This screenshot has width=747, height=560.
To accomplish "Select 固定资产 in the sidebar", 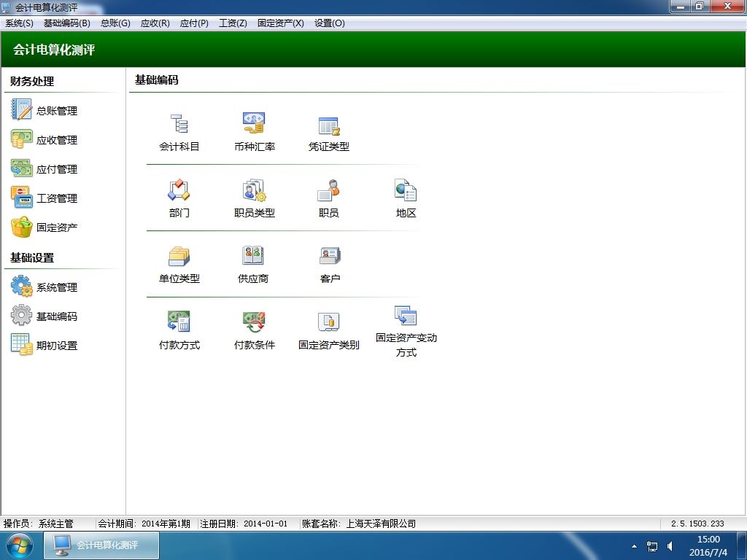I will pos(44,227).
